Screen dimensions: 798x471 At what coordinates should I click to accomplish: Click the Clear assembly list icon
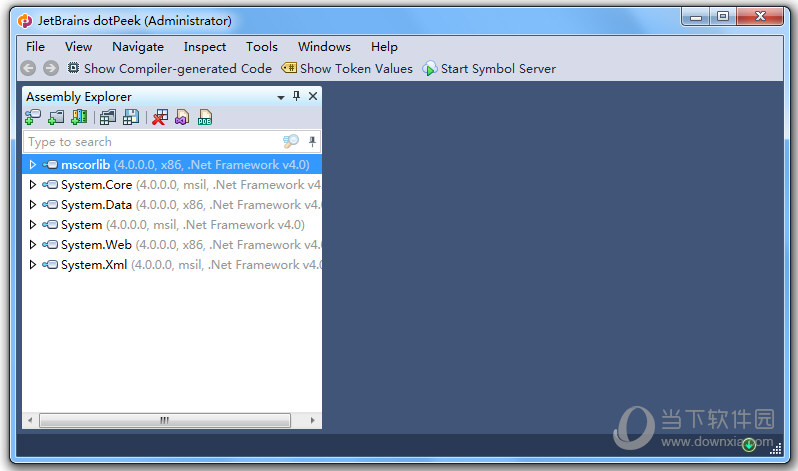(x=160, y=118)
